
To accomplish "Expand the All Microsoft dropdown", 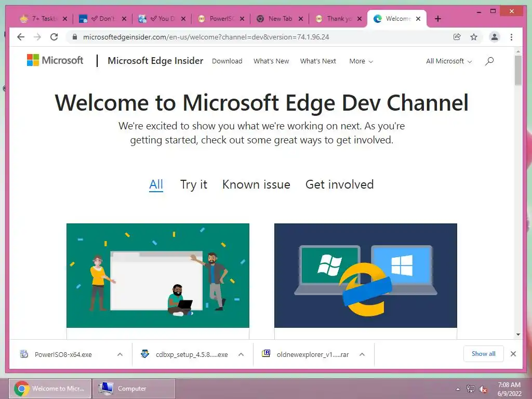I will 448,61.
